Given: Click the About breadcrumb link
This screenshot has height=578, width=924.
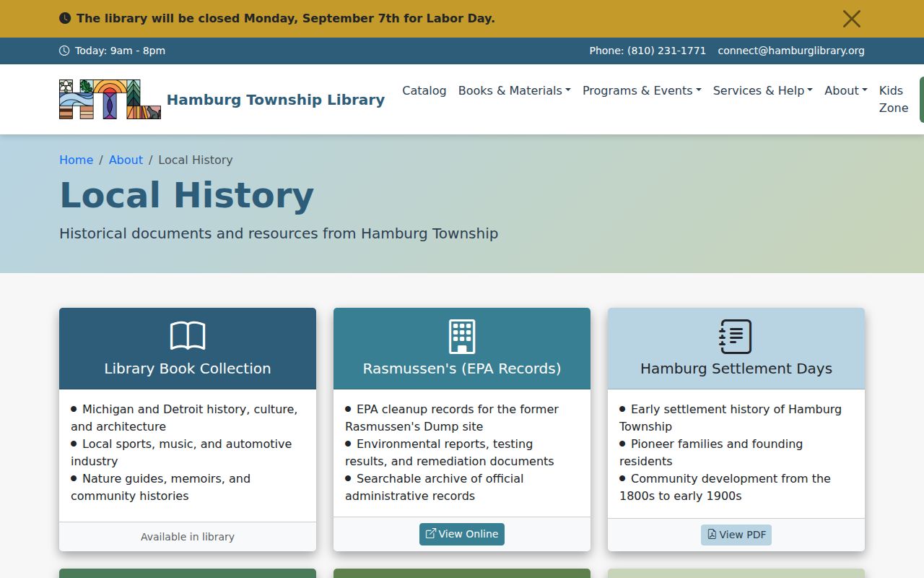Looking at the screenshot, I should (x=126, y=160).
